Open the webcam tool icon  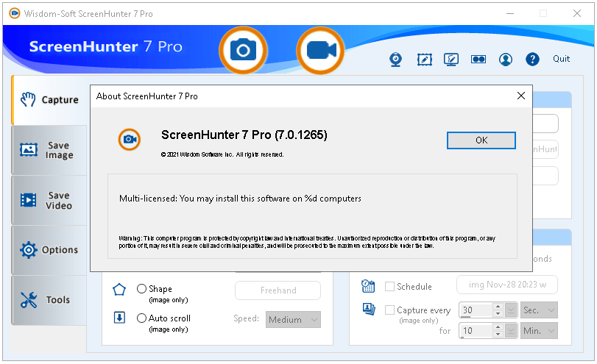coord(395,60)
